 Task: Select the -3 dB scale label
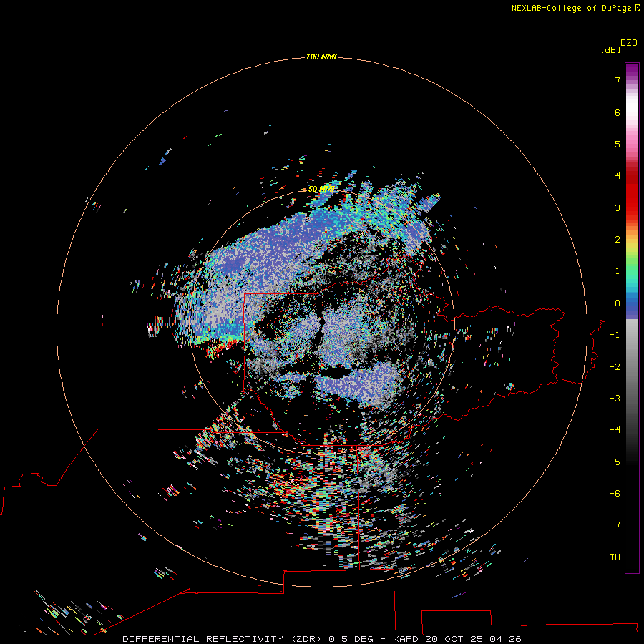615,399
